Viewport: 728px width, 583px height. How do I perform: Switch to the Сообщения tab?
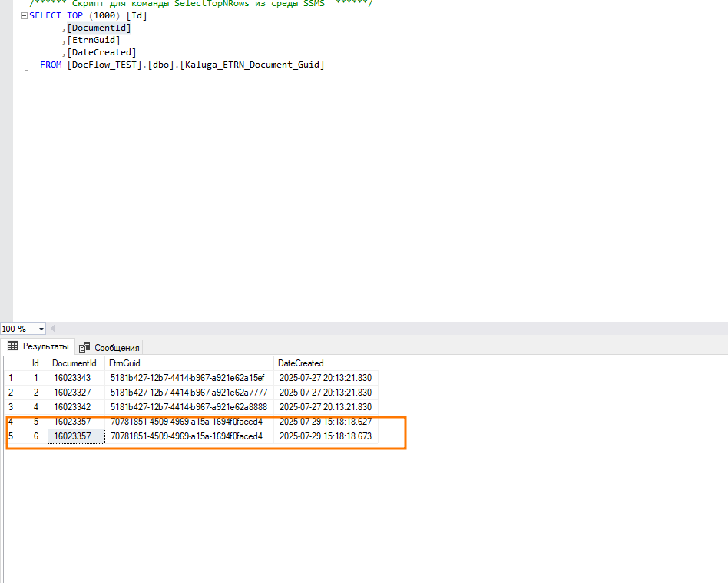pyautogui.click(x=109, y=347)
